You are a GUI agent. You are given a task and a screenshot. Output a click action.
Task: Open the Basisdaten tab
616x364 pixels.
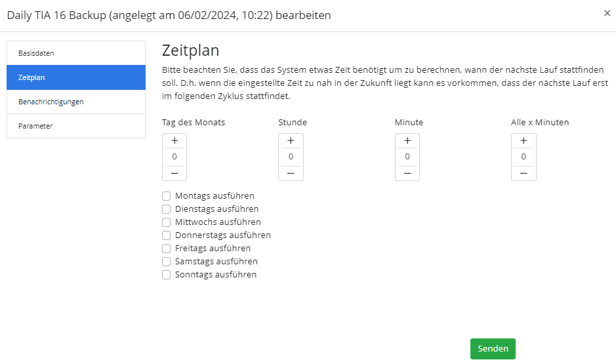pyautogui.click(x=75, y=53)
